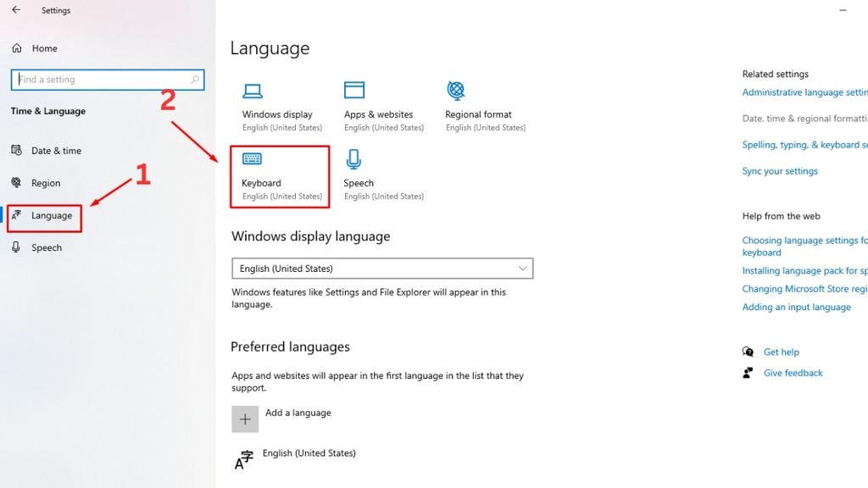868x488 pixels.
Task: Click the back arrow in Settings title bar
Action: (14, 10)
